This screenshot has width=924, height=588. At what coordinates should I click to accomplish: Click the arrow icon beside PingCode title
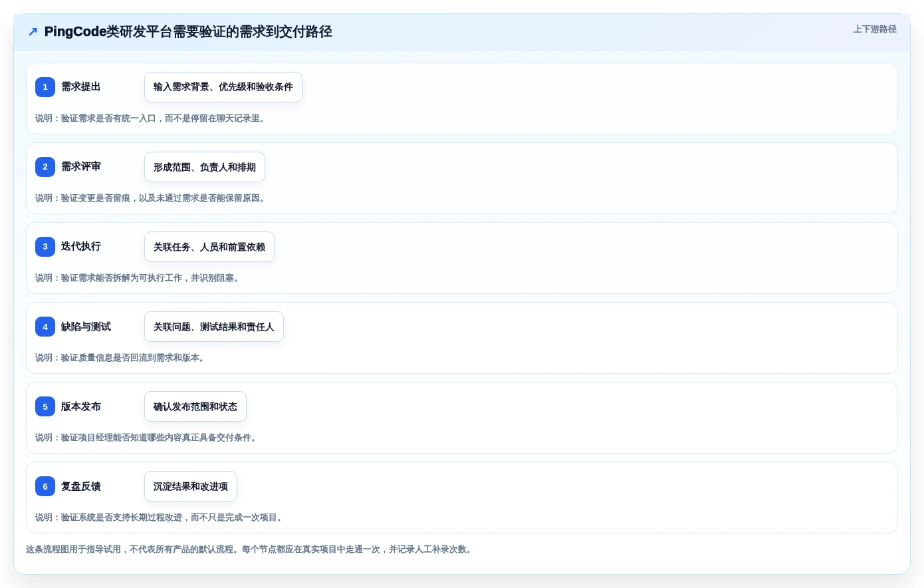pos(33,32)
